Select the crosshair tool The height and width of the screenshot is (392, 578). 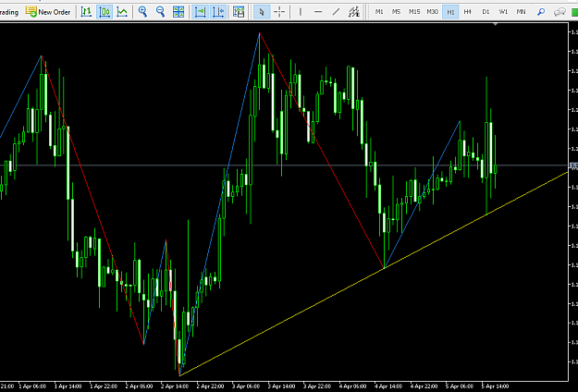point(279,12)
